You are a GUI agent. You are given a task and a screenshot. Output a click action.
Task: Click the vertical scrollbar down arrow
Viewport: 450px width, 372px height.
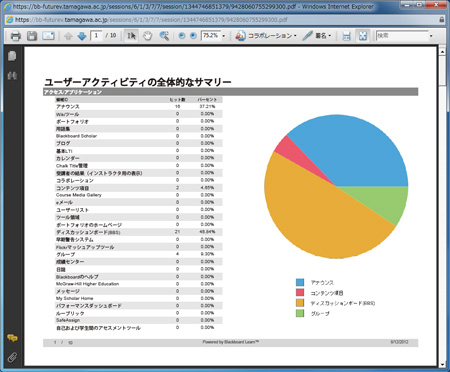[442, 364]
